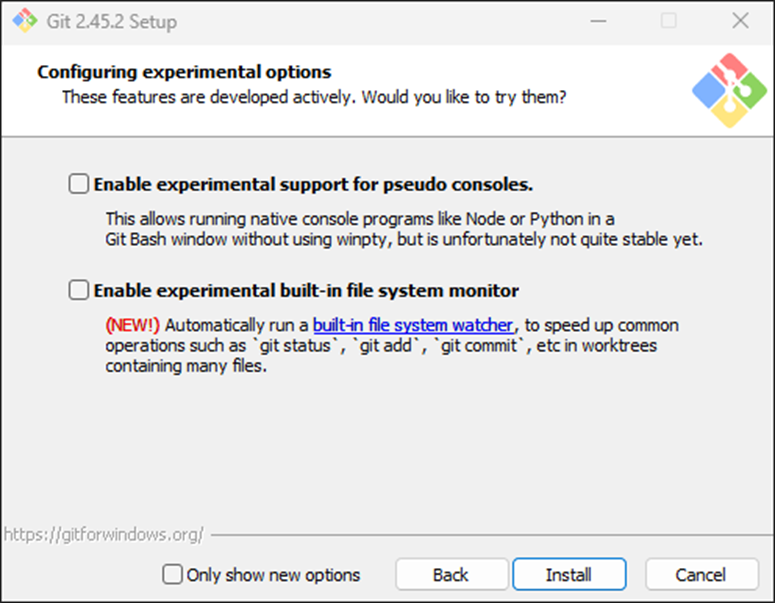Enable experimental built-in file system monitor

coord(78,291)
